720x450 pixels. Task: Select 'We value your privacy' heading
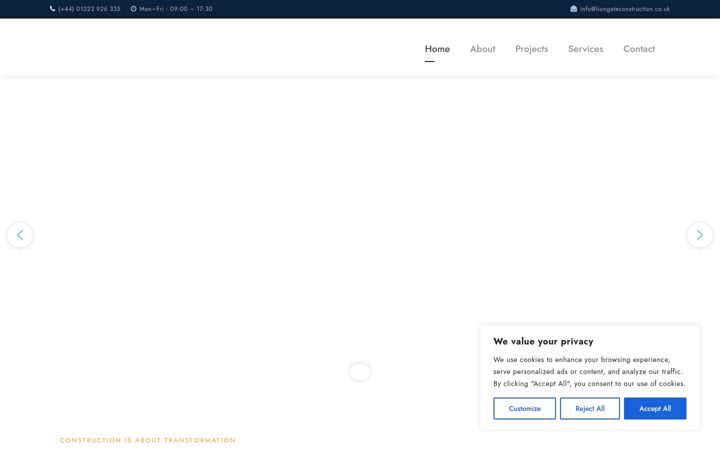pyautogui.click(x=543, y=341)
